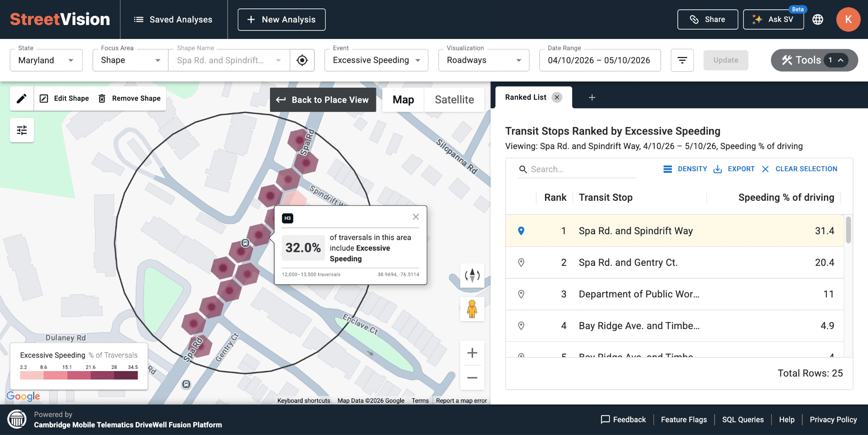Start a New Analysis

[x=281, y=19]
